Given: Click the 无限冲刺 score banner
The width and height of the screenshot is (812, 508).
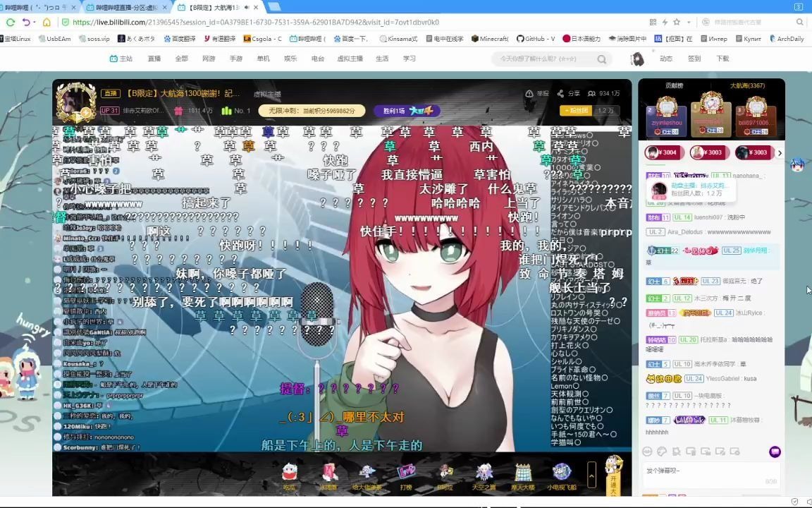Looking at the screenshot, I should [312, 111].
